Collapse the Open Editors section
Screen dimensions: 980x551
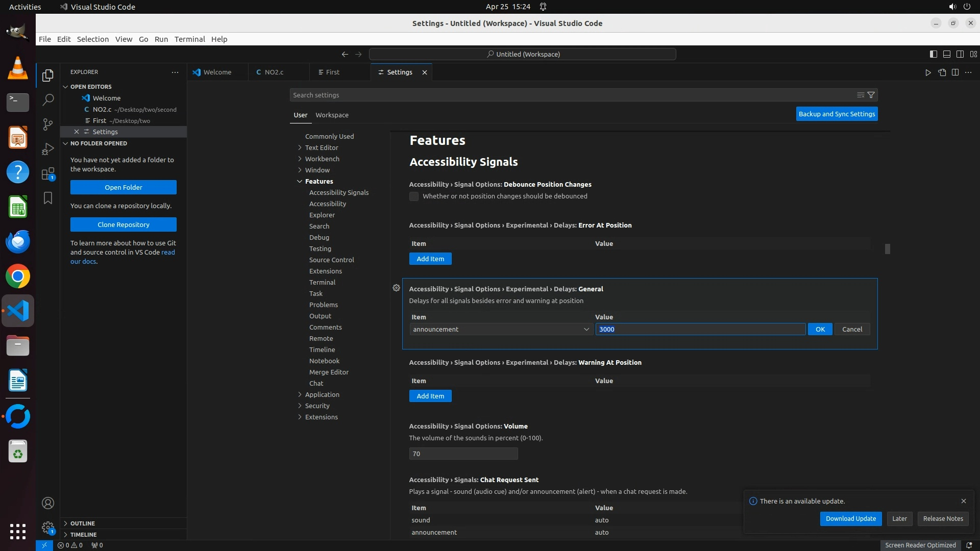[x=90, y=87]
